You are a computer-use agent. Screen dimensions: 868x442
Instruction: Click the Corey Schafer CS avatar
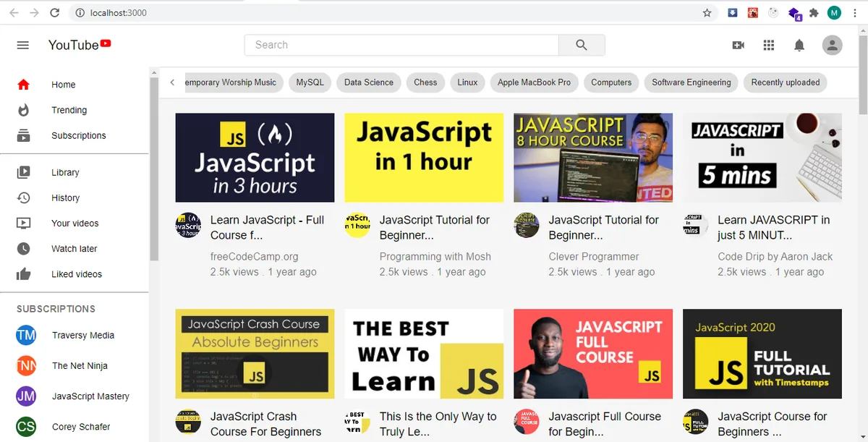(x=26, y=426)
